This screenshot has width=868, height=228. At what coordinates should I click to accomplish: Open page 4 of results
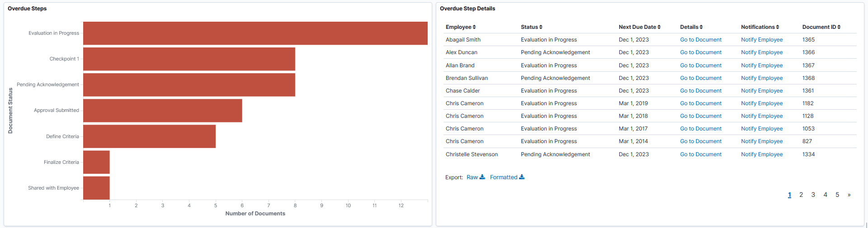click(x=825, y=195)
